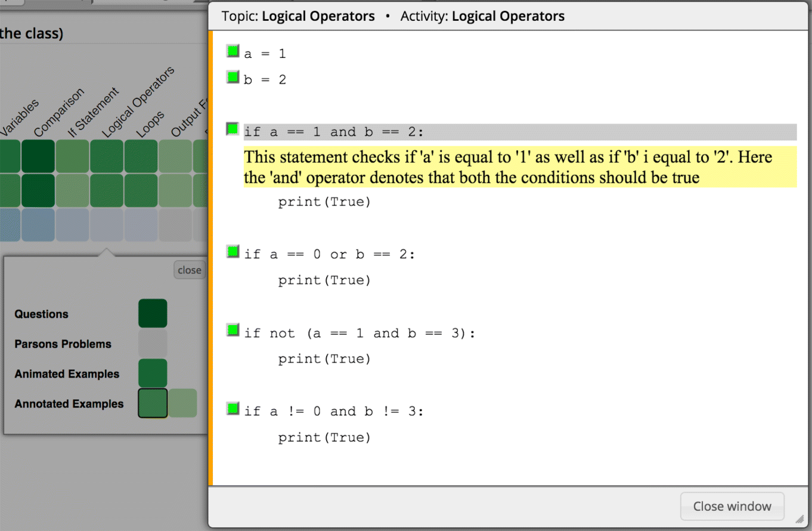Click the 'Close window' button
The height and width of the screenshot is (531, 812).
[732, 507]
